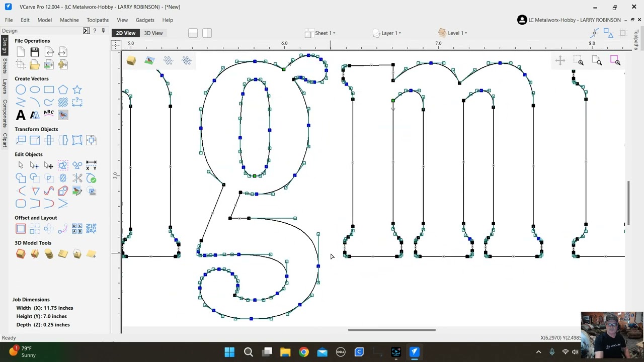This screenshot has height=362, width=644.
Task: Save the job using the floppy disk icon
Action: [x=35, y=52]
